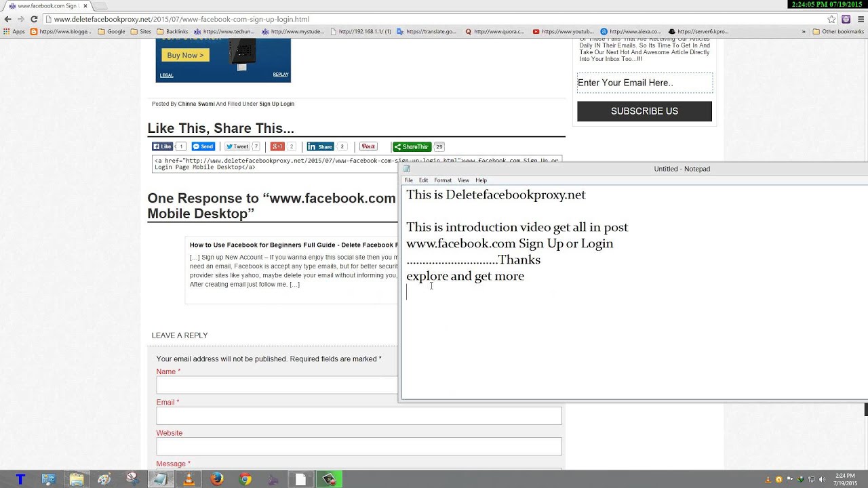Screen dimensions: 868x488
Task: Open the translate.go bookmark
Action: (427, 31)
